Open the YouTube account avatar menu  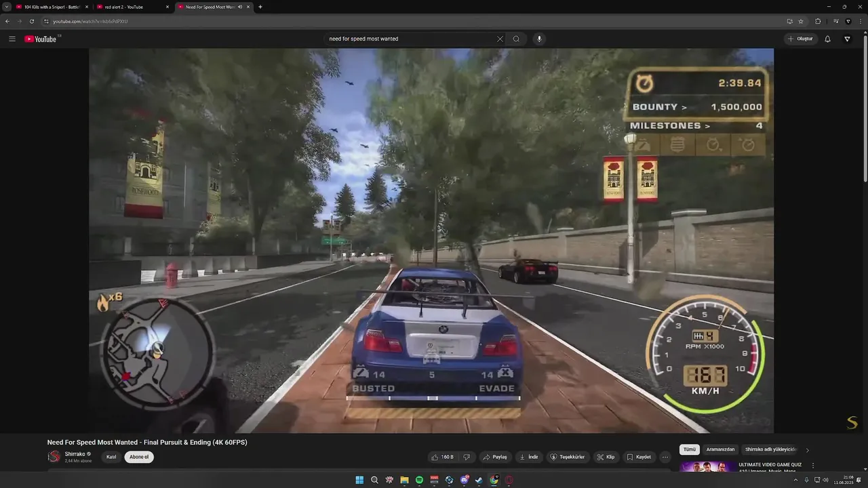click(847, 39)
